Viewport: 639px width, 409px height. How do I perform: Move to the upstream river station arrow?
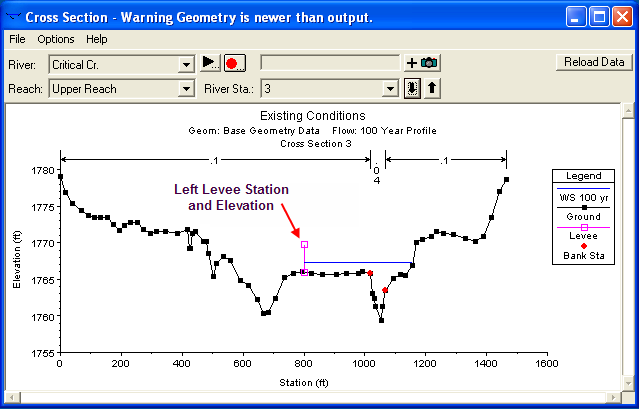point(432,88)
